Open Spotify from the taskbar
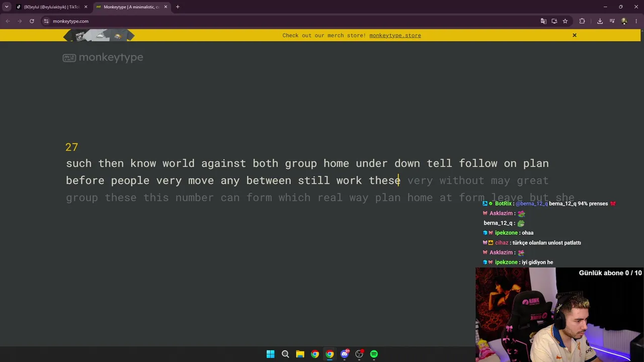Screen dimensions: 644x362 pos(374,354)
